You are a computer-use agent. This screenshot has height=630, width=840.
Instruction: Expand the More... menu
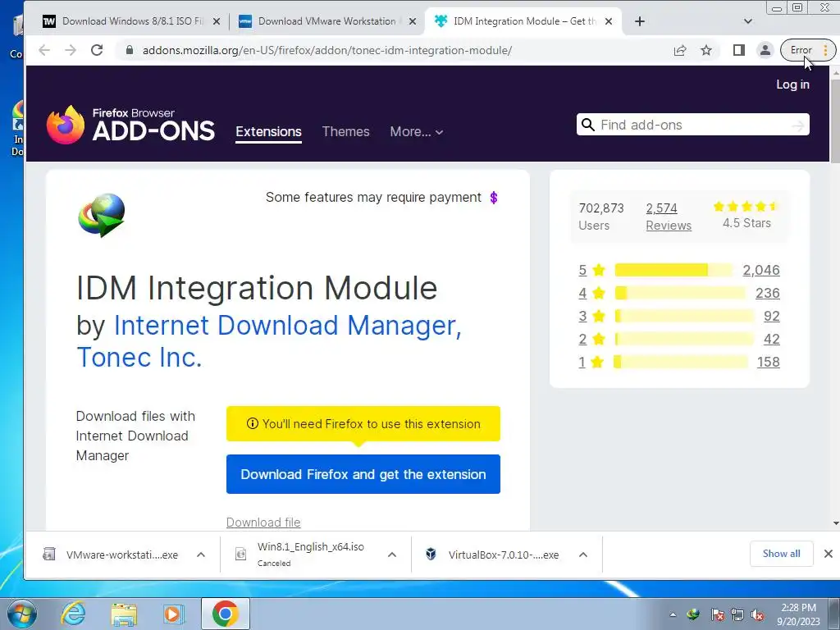[x=416, y=132]
